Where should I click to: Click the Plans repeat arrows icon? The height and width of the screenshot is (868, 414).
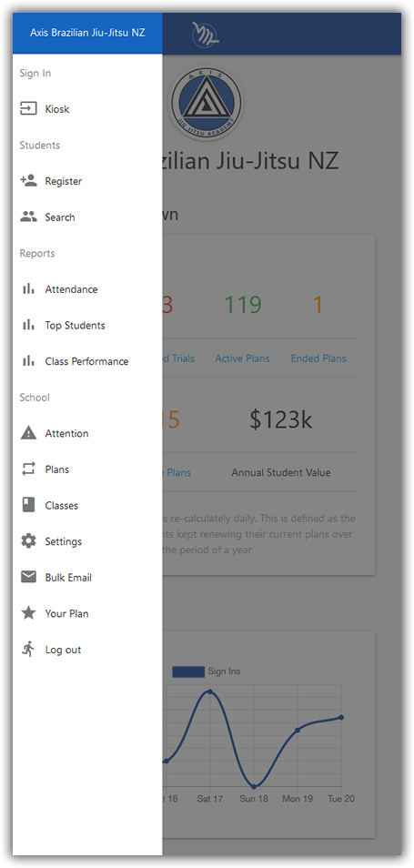(28, 469)
